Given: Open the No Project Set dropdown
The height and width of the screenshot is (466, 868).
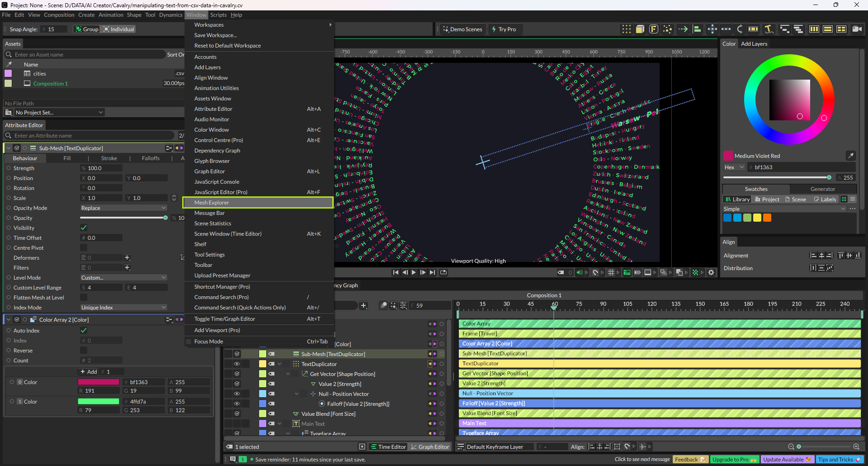Looking at the screenshot, I should [59, 112].
